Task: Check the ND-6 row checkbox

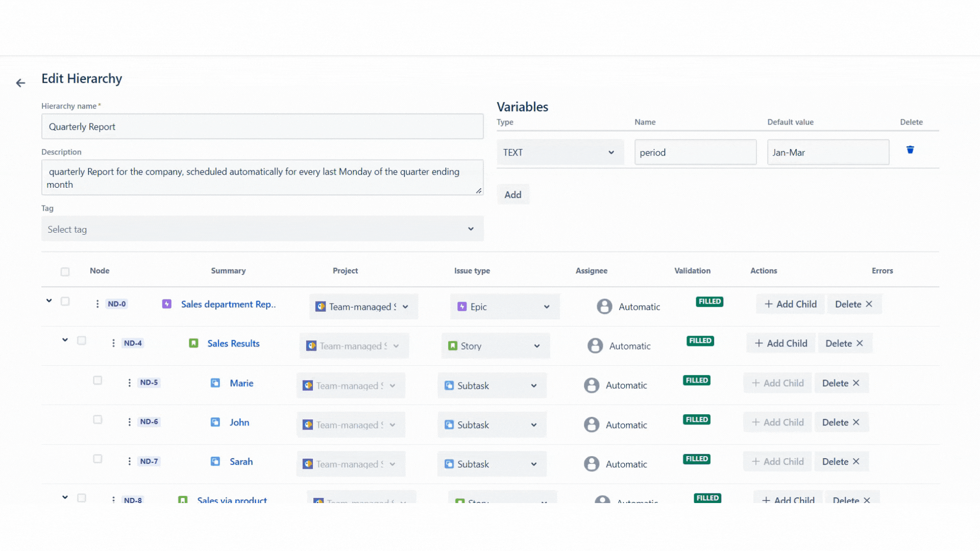Action: tap(97, 419)
